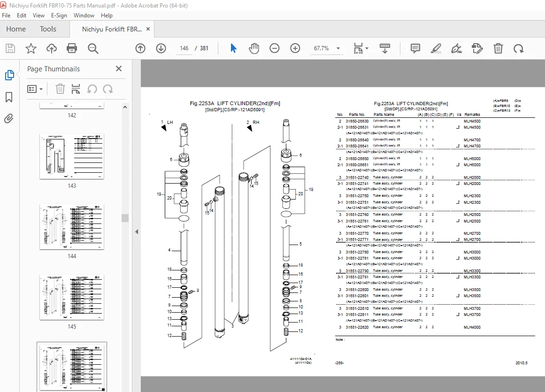This screenshot has height=392, width=545.
Task: Click the page number field showing 146
Action: pyautogui.click(x=184, y=48)
